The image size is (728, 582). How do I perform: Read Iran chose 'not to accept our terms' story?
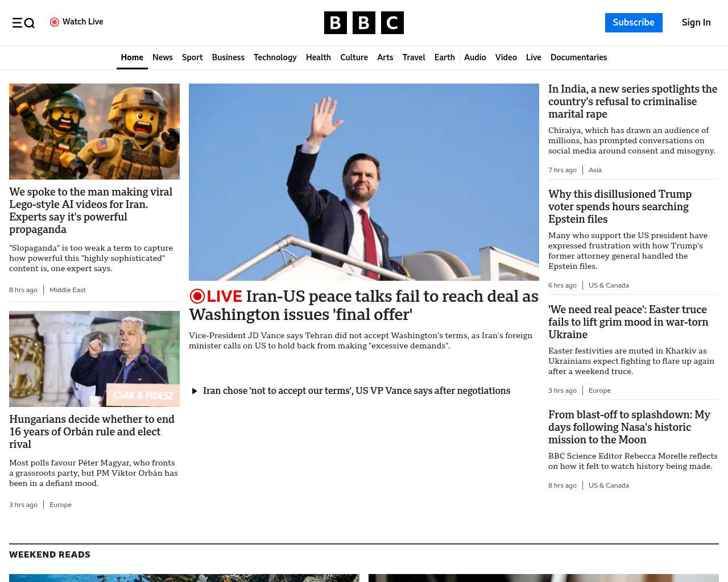357,391
